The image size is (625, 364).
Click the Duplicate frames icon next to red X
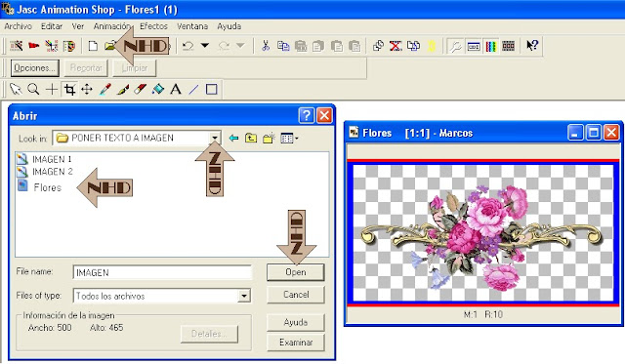[413, 46]
